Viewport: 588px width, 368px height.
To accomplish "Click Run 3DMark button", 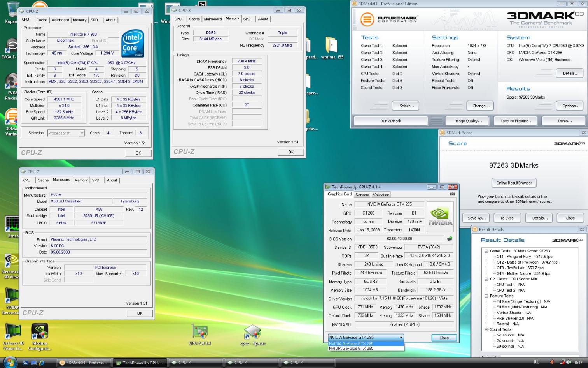I will point(391,121).
